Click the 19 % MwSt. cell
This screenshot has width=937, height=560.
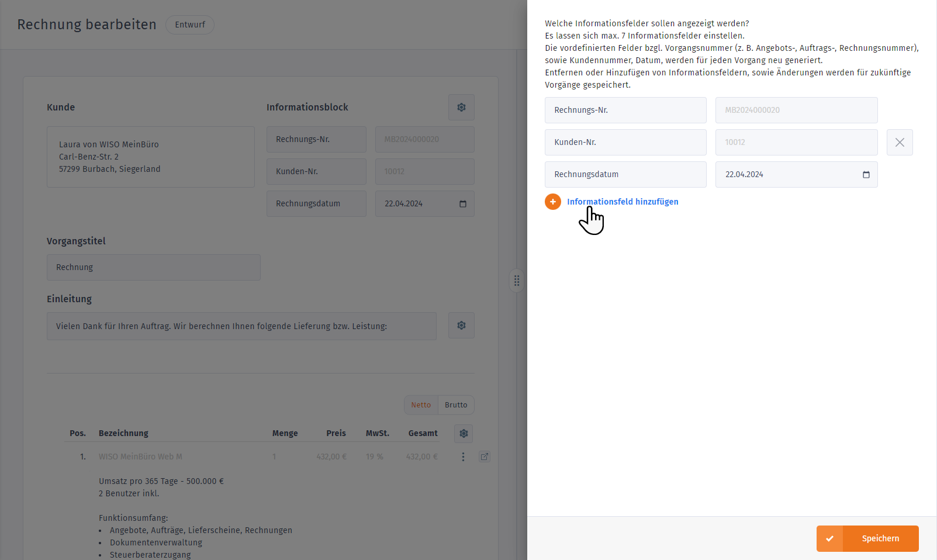375,457
